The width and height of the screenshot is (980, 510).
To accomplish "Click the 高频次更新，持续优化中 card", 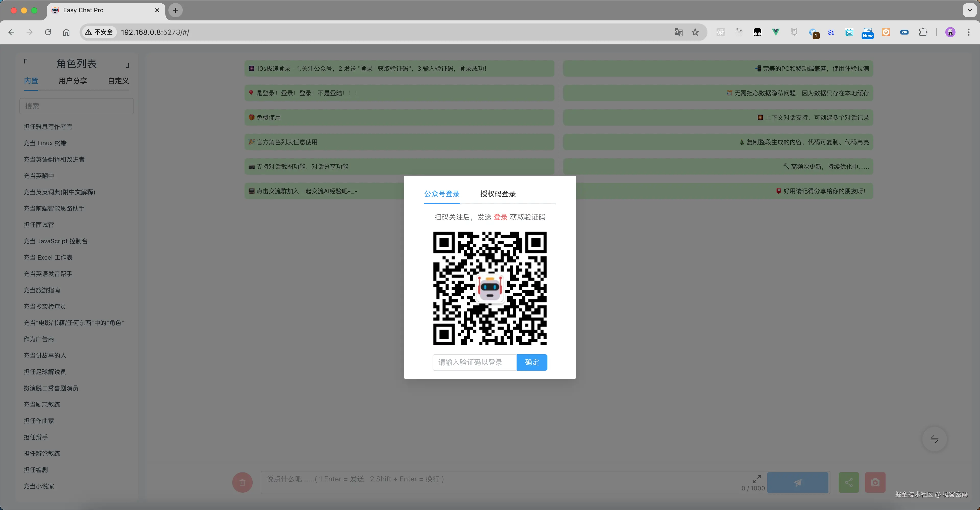I will [718, 167].
